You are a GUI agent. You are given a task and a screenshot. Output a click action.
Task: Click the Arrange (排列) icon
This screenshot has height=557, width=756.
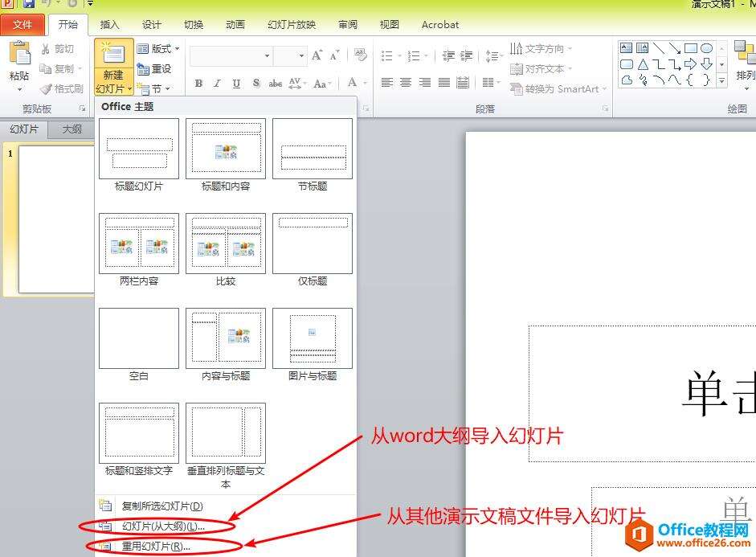click(745, 54)
